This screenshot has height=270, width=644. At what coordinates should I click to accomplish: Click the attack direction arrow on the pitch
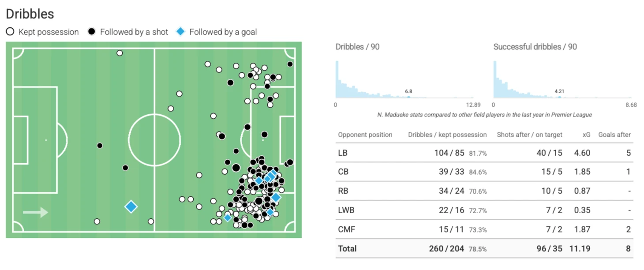click(x=35, y=212)
